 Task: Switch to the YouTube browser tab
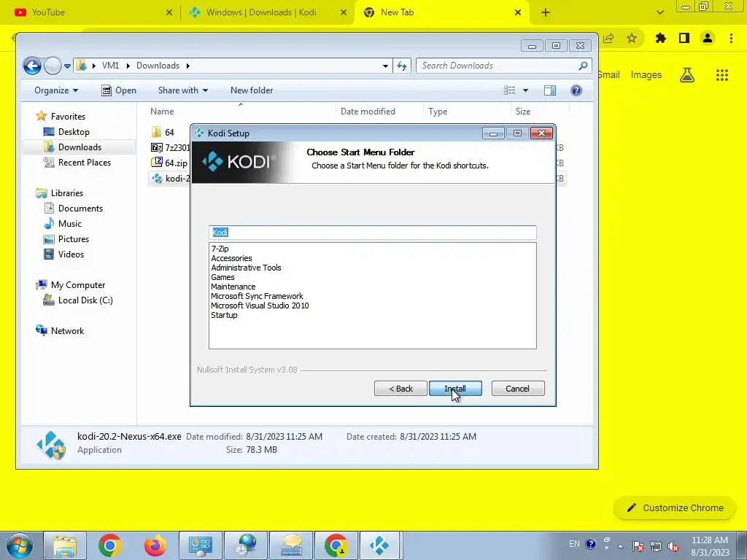pyautogui.click(x=90, y=12)
